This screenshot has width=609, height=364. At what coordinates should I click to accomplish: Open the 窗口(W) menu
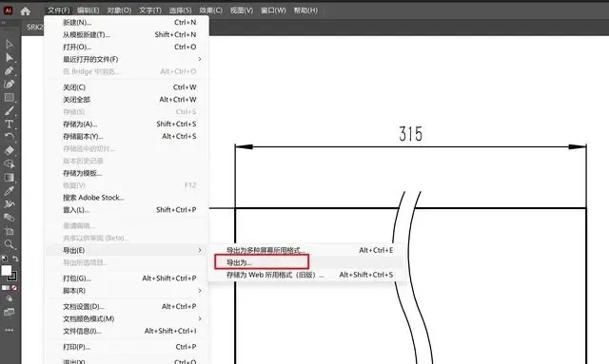click(273, 10)
